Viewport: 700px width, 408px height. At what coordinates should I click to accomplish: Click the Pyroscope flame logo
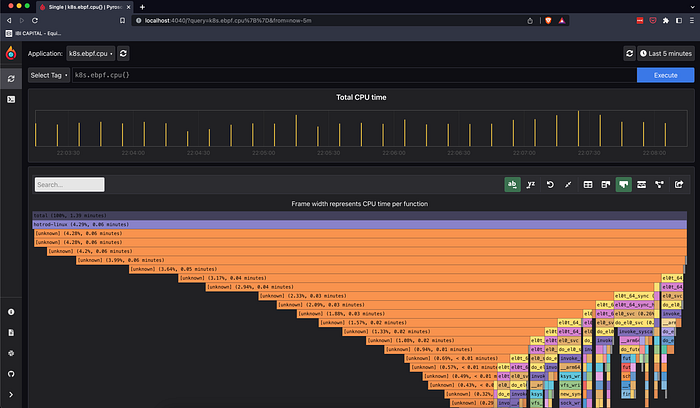tap(11, 53)
